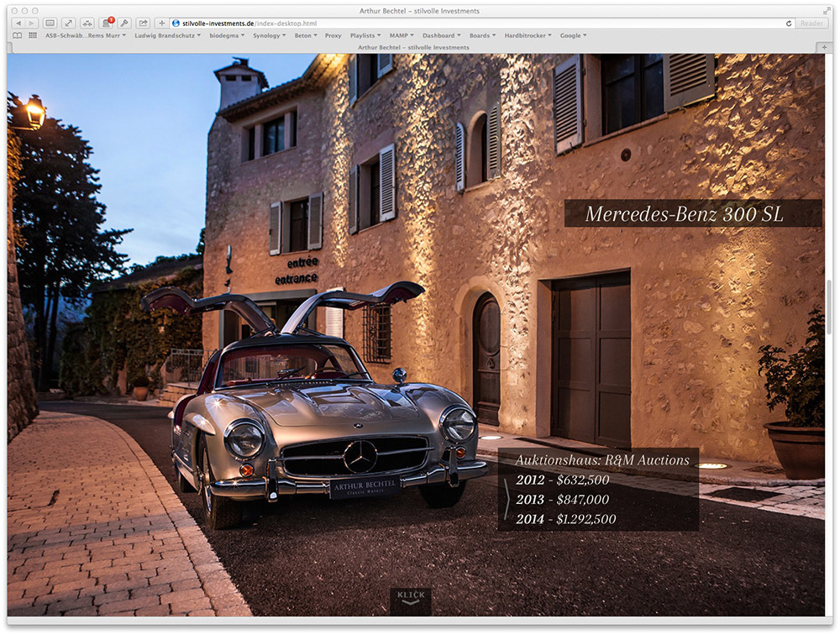
Task: Close the Safari window with the close button
Action: (14, 11)
